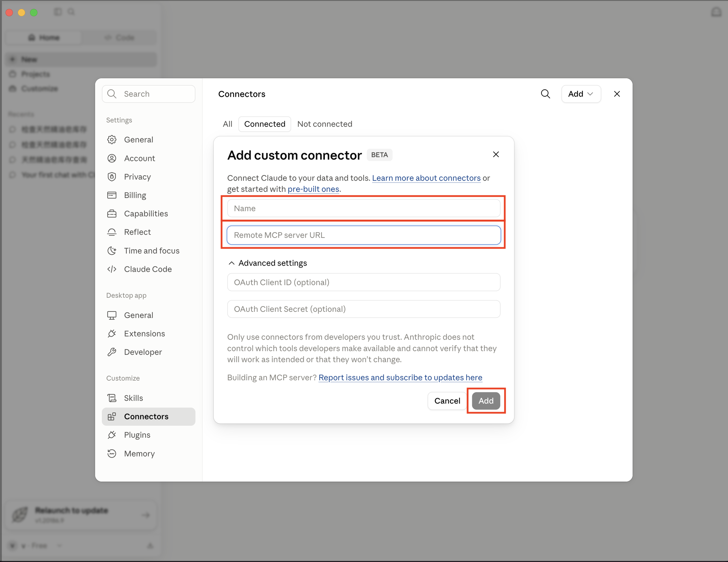The height and width of the screenshot is (562, 728).
Task: Open the Account settings page
Action: click(x=148, y=158)
